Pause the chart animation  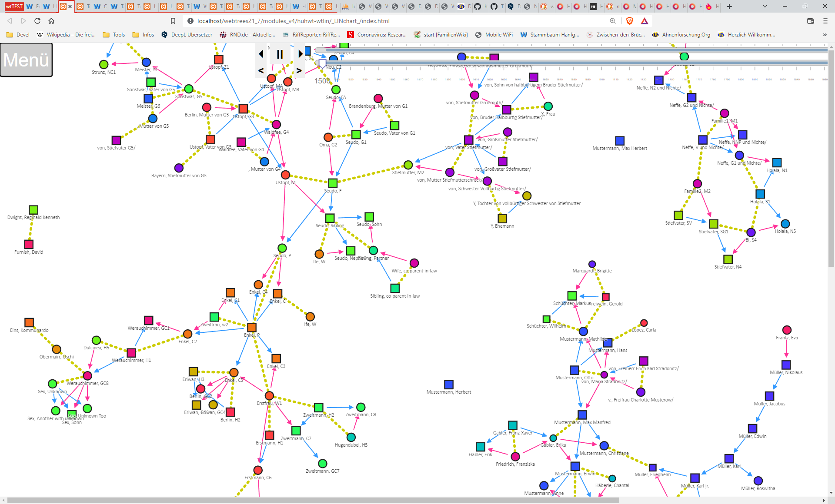[280, 54]
